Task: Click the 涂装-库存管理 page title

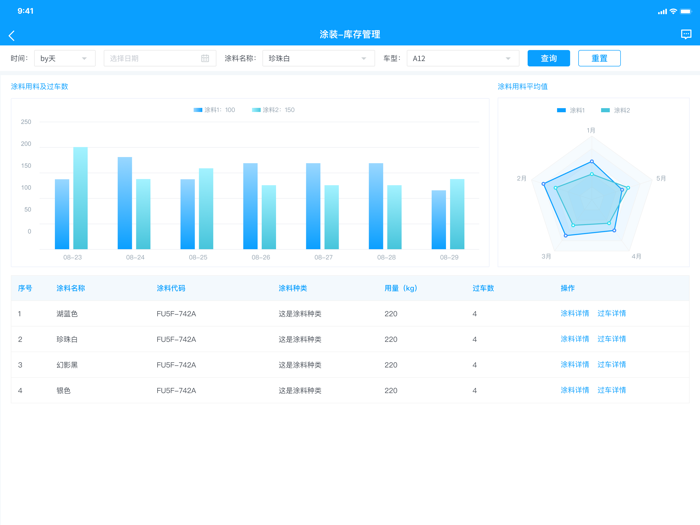Action: (x=350, y=34)
